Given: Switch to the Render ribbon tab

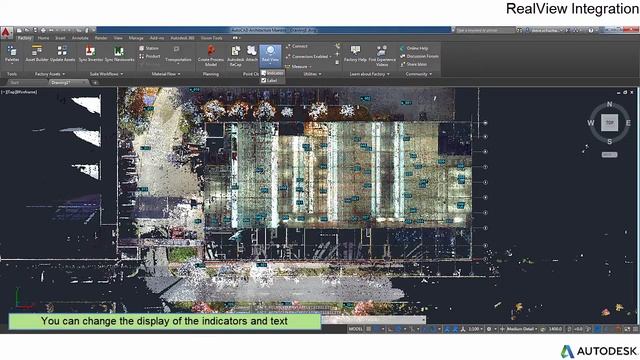Looking at the screenshot, I should pos(101,38).
